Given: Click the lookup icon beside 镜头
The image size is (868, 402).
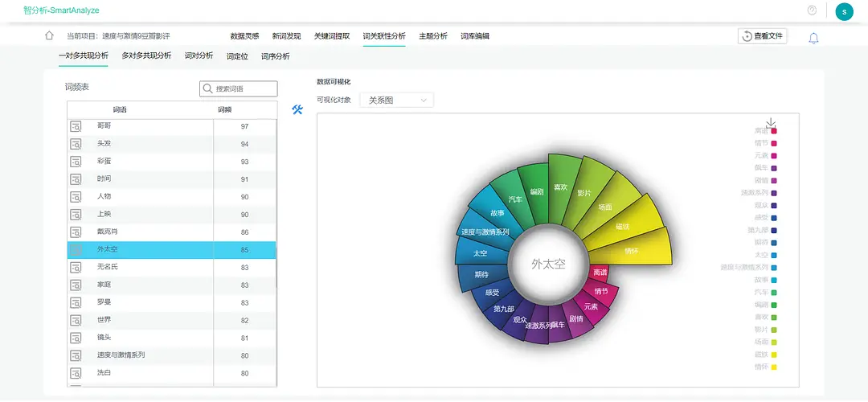Looking at the screenshot, I should click(x=76, y=338).
